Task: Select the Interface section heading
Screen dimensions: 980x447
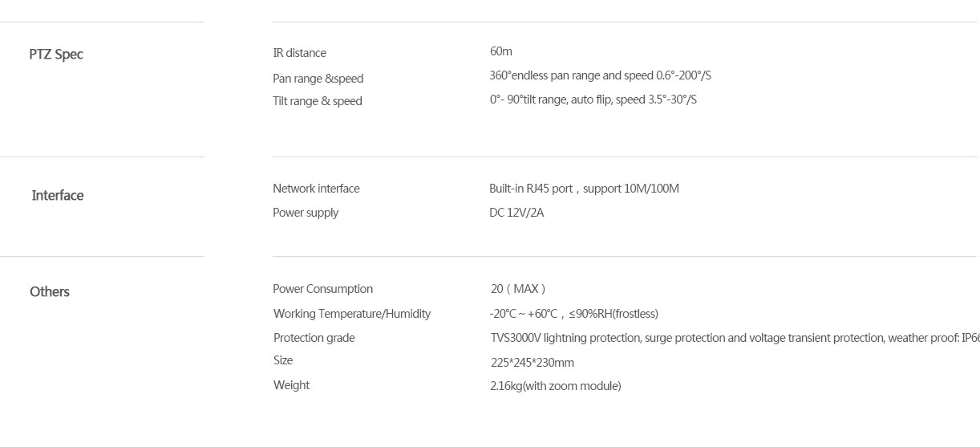Action: click(x=58, y=195)
